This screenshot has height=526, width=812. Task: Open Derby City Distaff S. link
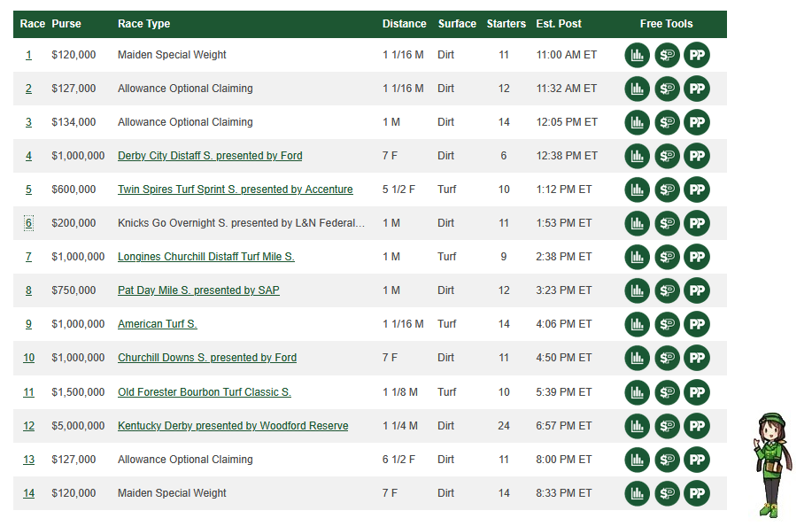tap(210, 155)
